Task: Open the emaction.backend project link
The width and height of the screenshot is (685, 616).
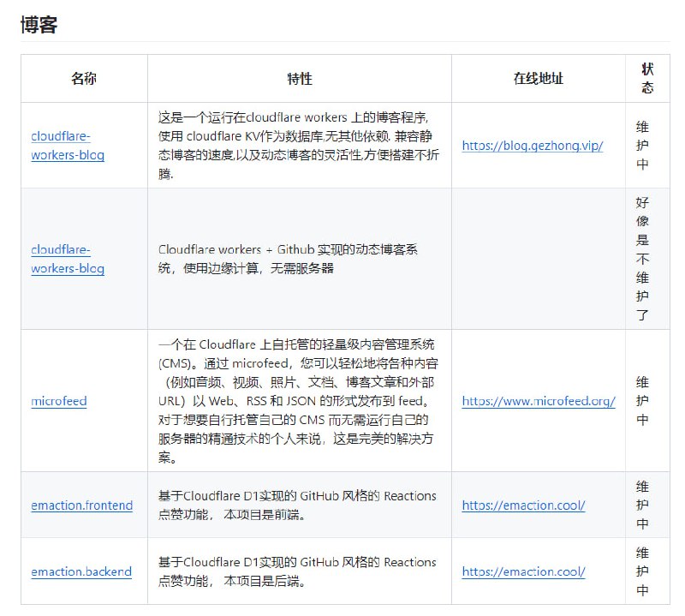Action: pyautogui.click(x=81, y=571)
